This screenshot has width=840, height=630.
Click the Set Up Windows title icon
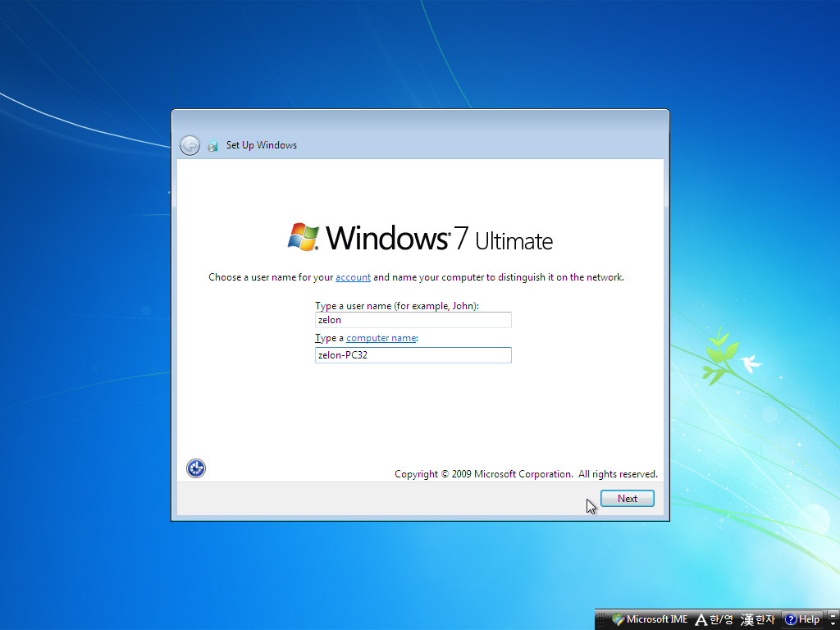pos(212,145)
